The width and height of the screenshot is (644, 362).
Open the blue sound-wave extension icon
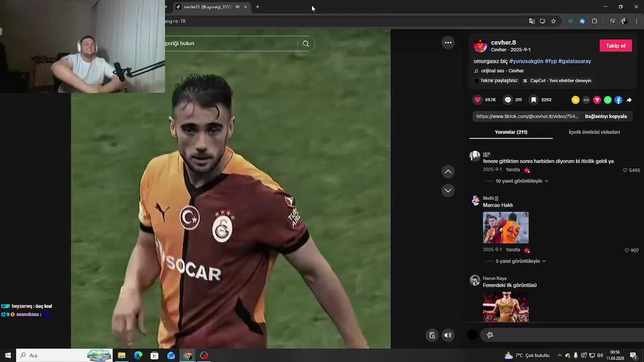coord(570,21)
